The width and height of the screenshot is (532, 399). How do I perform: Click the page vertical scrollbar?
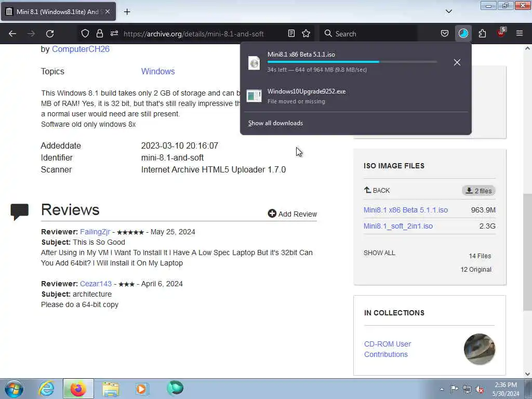pos(527,252)
